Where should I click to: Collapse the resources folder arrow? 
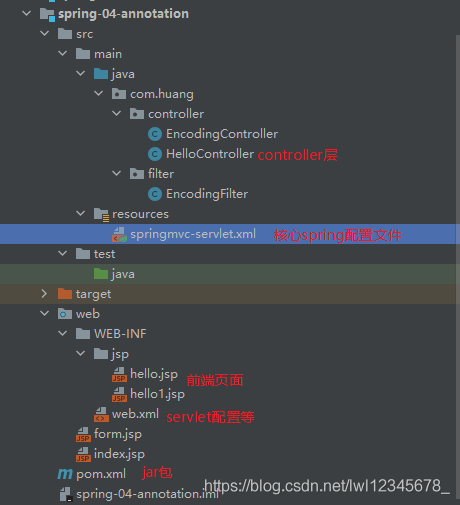pos(80,213)
